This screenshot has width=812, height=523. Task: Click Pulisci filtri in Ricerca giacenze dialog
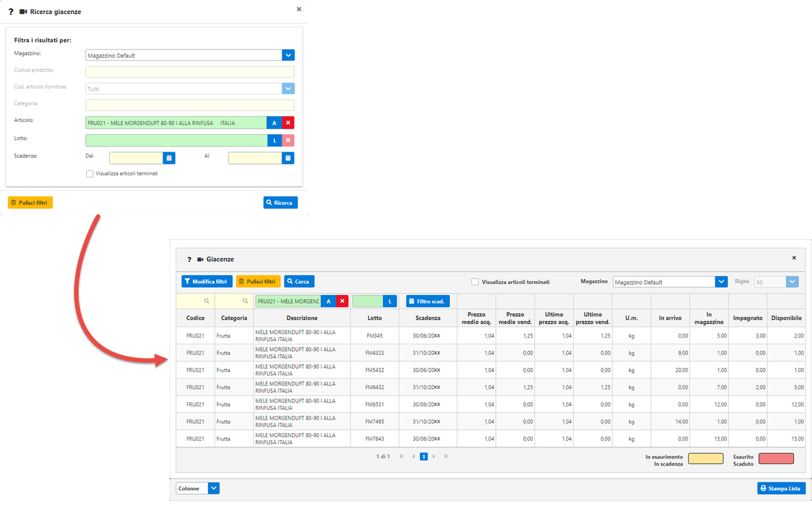coord(31,202)
